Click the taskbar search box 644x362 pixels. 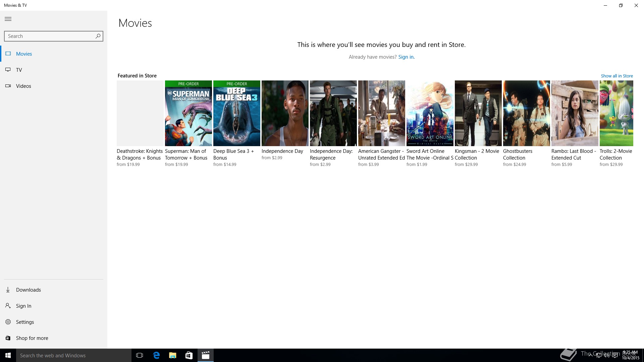[74, 355]
